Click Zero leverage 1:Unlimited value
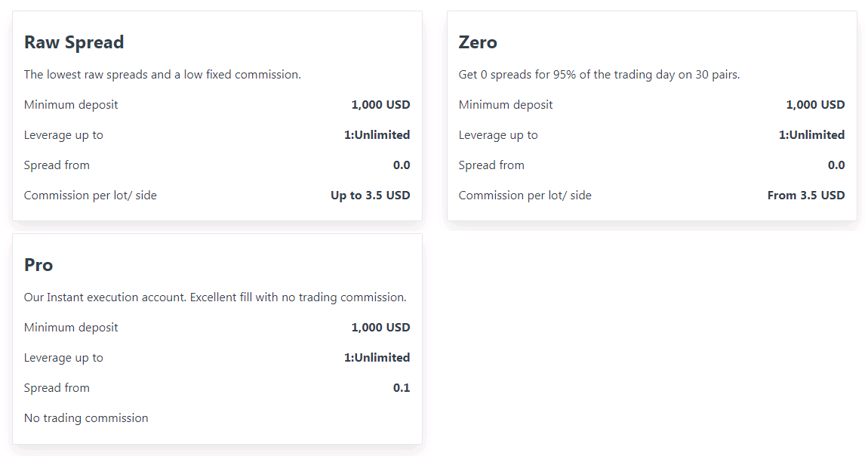Image resolution: width=868 pixels, height=456 pixels. coord(811,134)
